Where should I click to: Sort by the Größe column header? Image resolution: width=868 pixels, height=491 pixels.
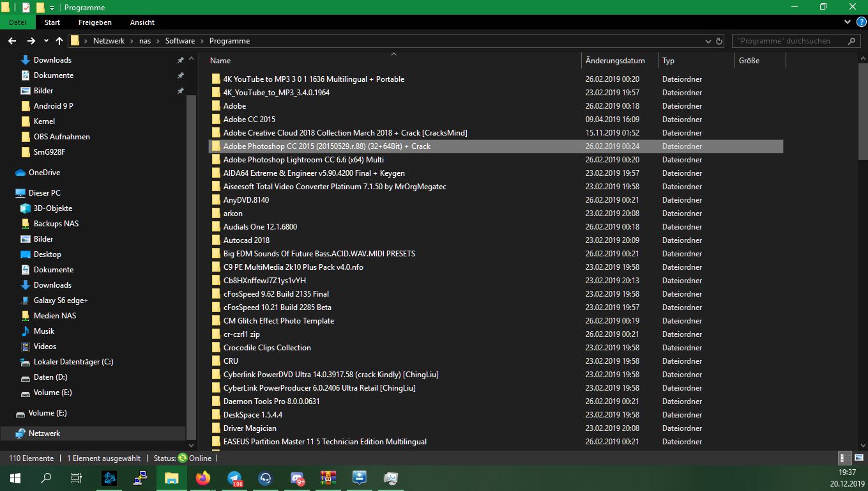pyautogui.click(x=760, y=61)
